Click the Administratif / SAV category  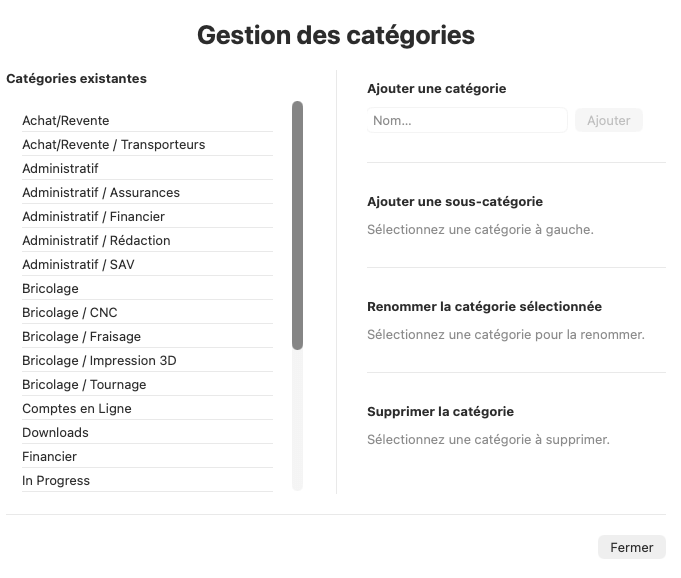tap(79, 265)
